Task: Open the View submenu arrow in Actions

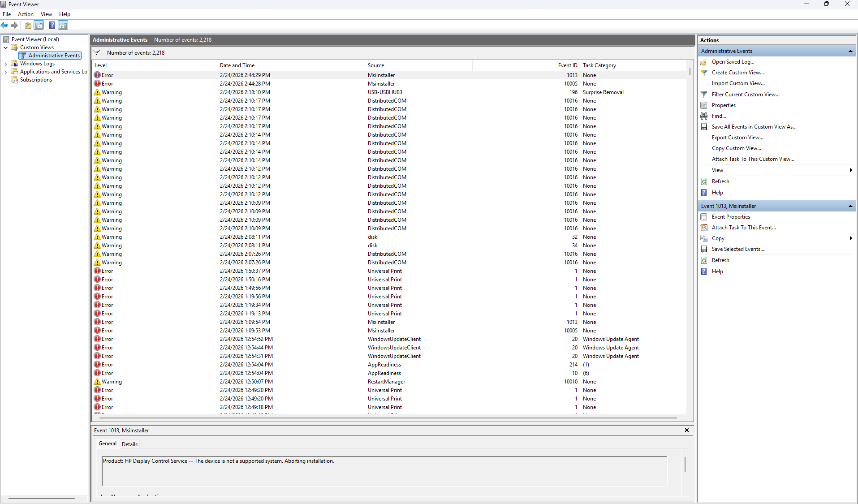Action: click(x=850, y=170)
